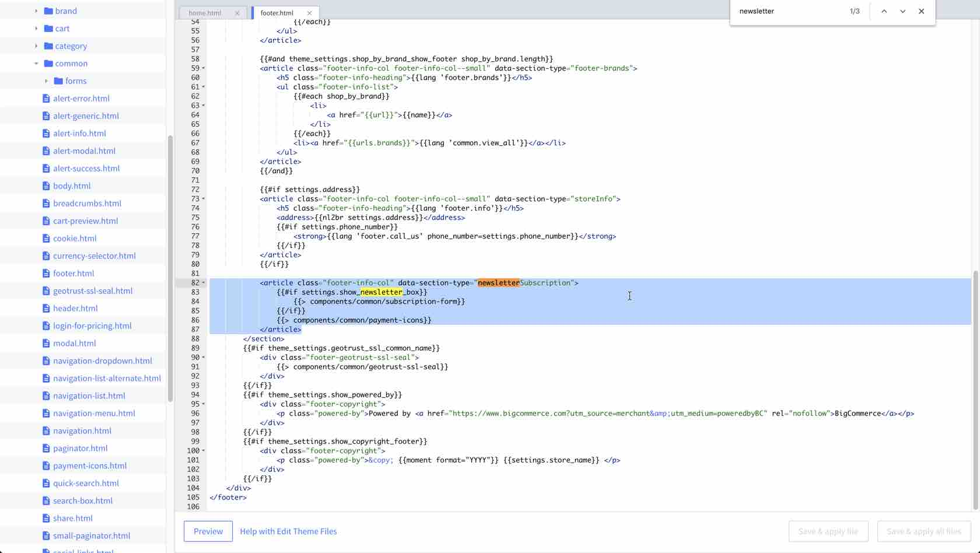
Task: Click the file icon next to payment-icons.html
Action: pos(45,466)
